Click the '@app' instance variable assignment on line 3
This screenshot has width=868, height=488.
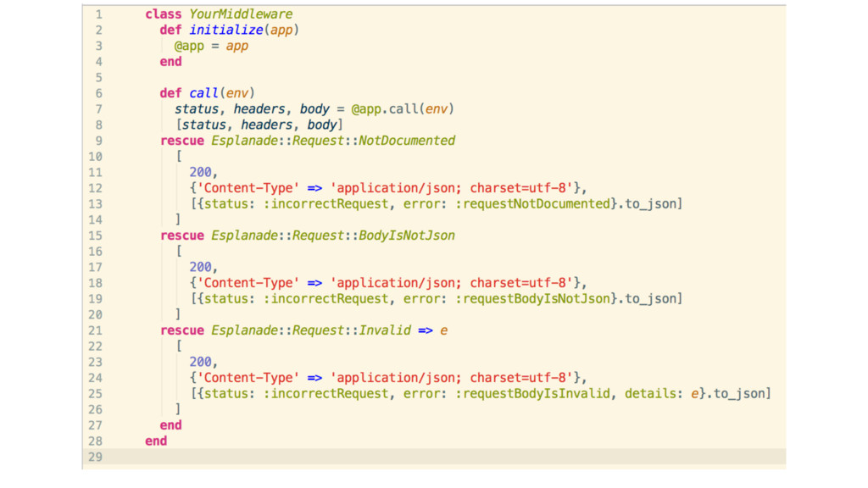tap(189, 46)
